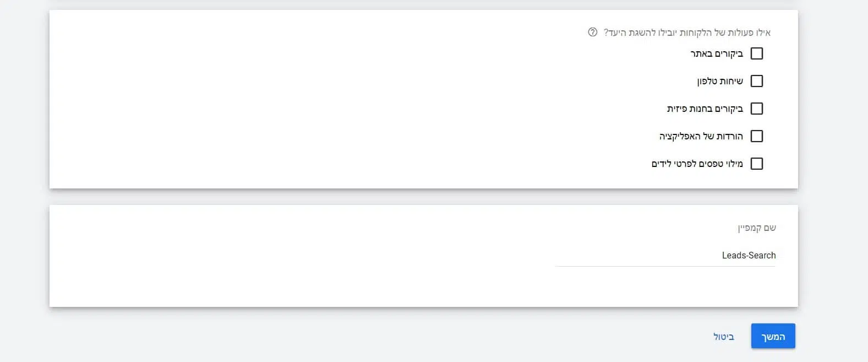Screen dimensions: 868x362
Task: Check the ביקורים באתר (website visits) checkbox
Action: tap(757, 53)
